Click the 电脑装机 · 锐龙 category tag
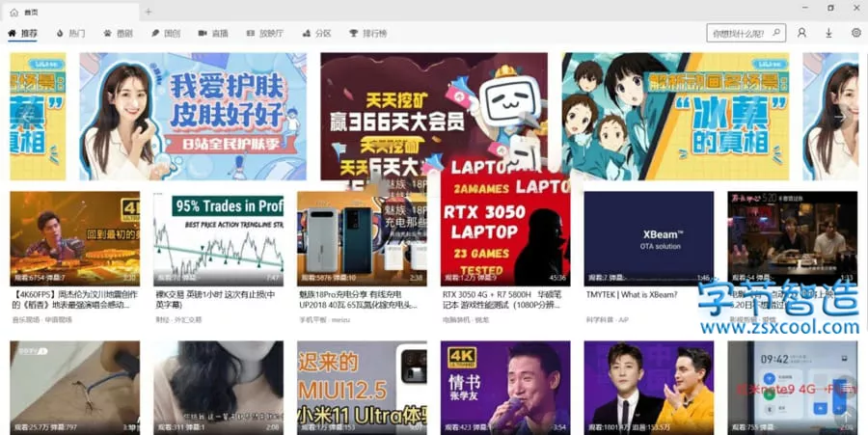The image size is (868, 435). 466,319
